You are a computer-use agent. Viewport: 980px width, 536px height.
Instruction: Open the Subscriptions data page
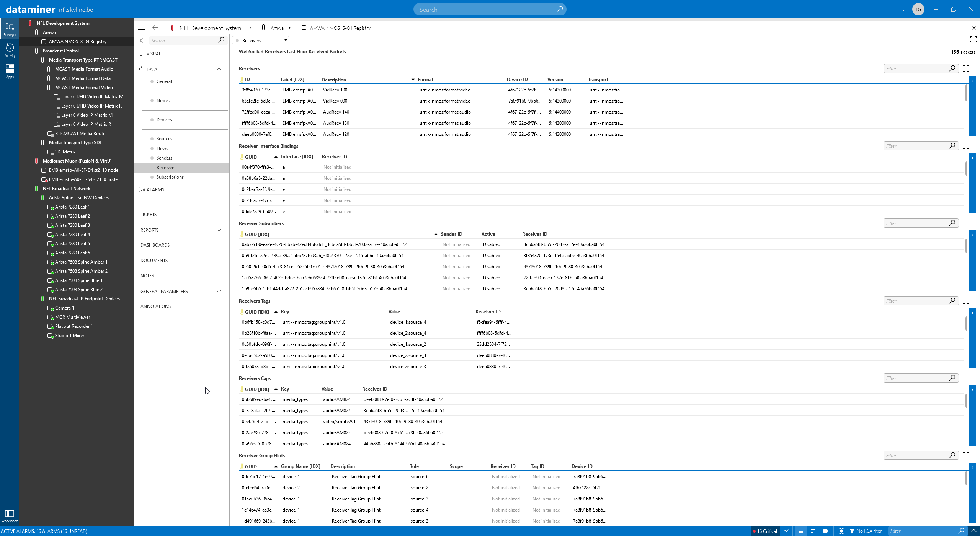[170, 177]
